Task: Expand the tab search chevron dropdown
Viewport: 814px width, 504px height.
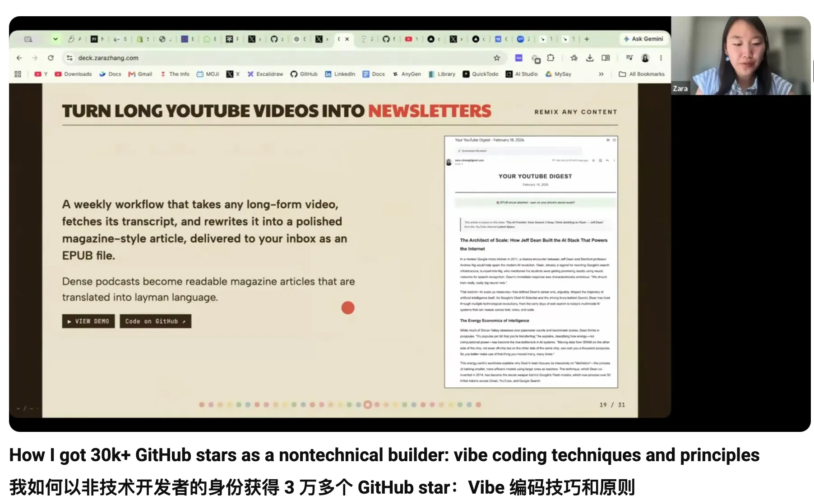Action: coord(55,39)
